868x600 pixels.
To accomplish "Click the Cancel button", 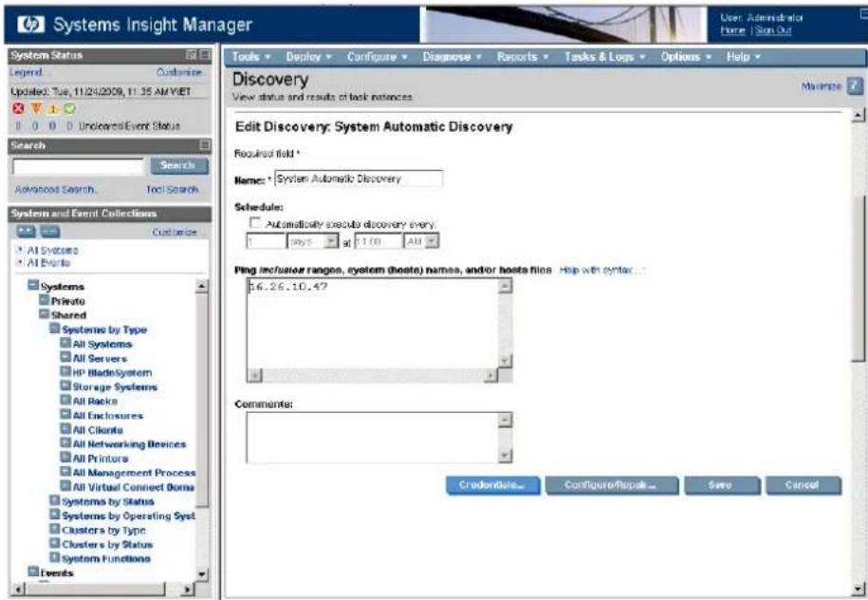I will point(803,485).
